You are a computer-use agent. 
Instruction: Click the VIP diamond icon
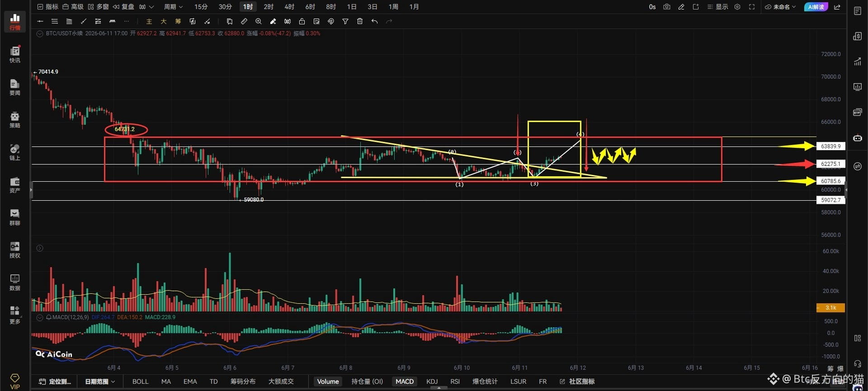click(15, 381)
